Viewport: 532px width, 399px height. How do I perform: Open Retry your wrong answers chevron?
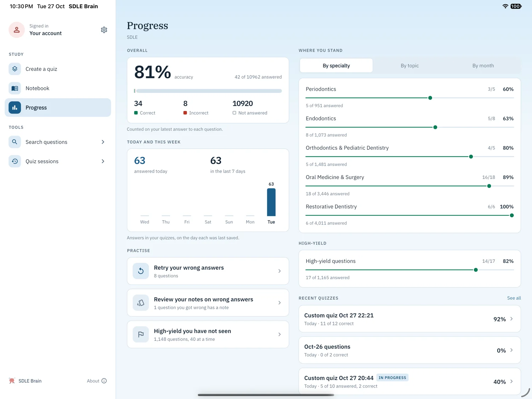279,271
